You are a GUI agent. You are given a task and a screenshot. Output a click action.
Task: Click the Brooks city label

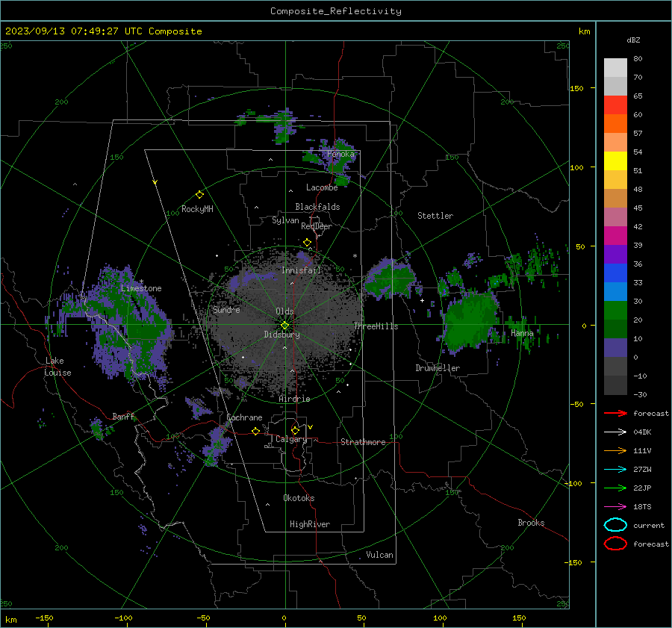coord(531,523)
